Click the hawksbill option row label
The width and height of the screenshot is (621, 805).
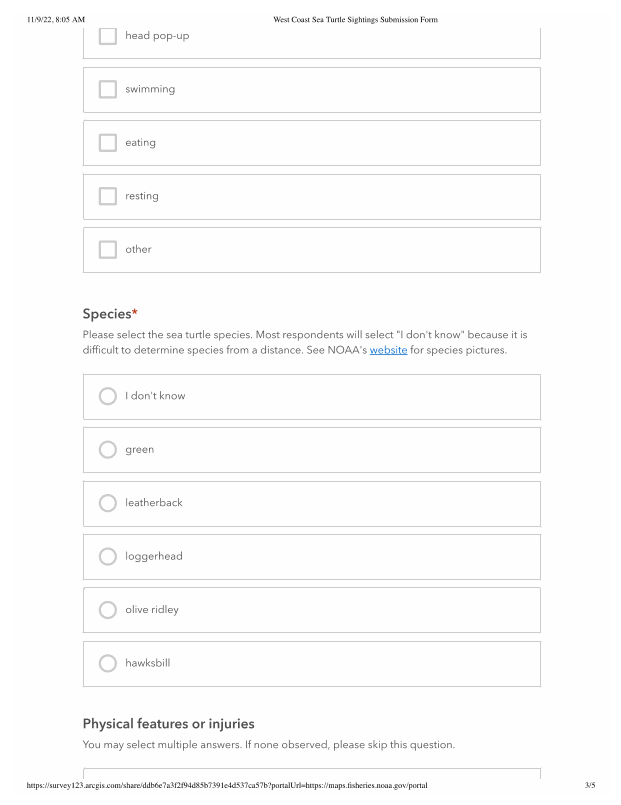click(148, 663)
